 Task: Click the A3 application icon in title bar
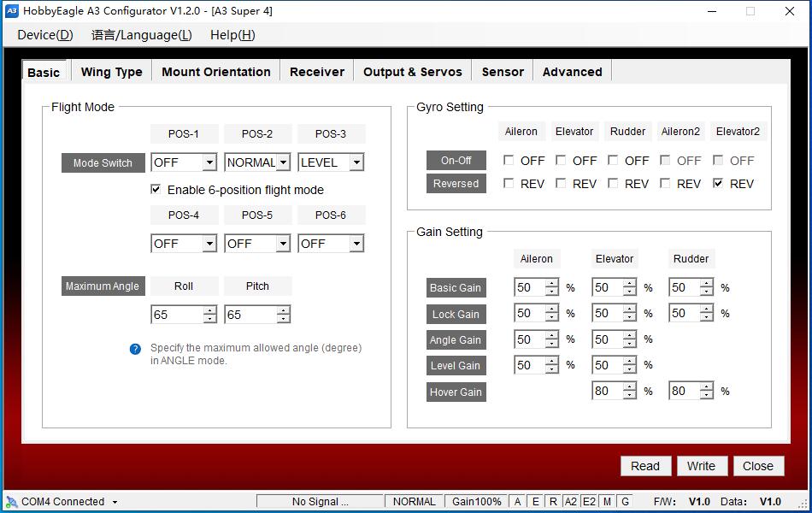pos(11,11)
